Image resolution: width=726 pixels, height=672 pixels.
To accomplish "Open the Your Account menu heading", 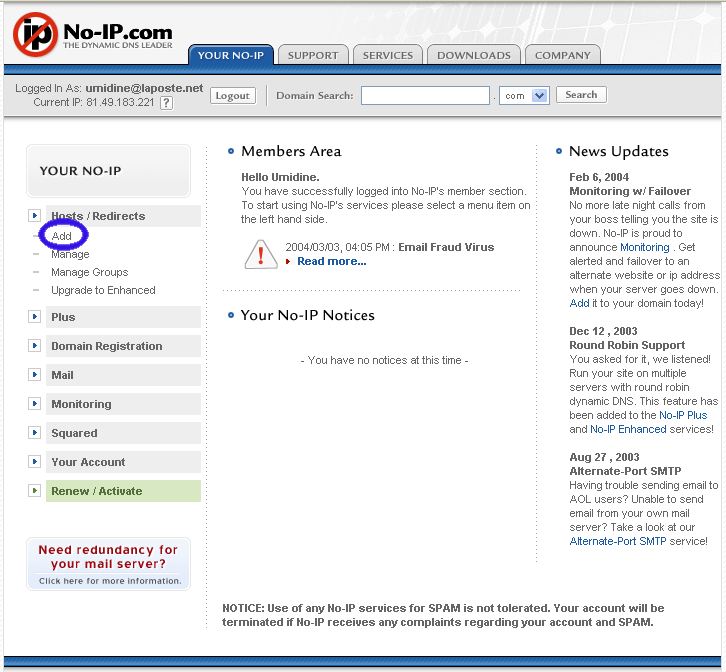I will pos(123,462).
